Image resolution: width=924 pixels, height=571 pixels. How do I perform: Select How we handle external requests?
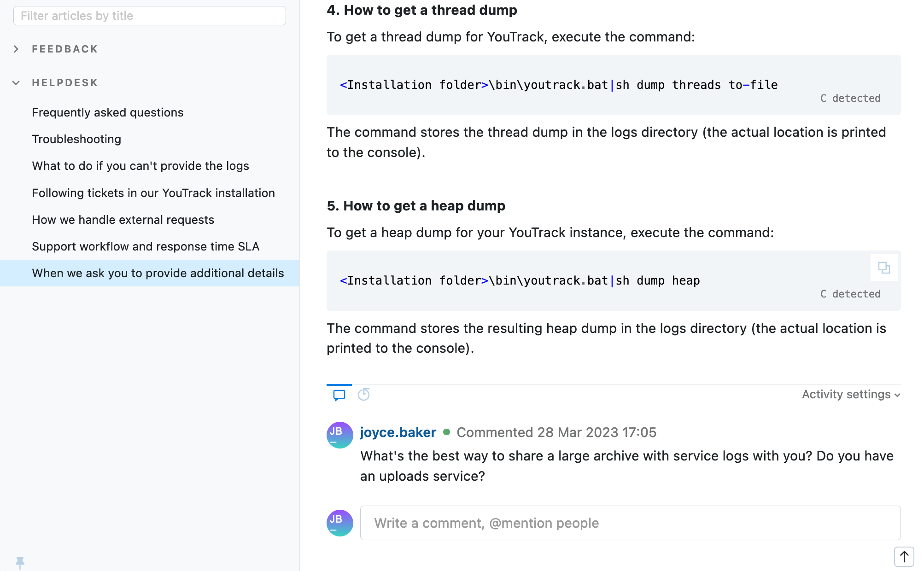coord(123,220)
